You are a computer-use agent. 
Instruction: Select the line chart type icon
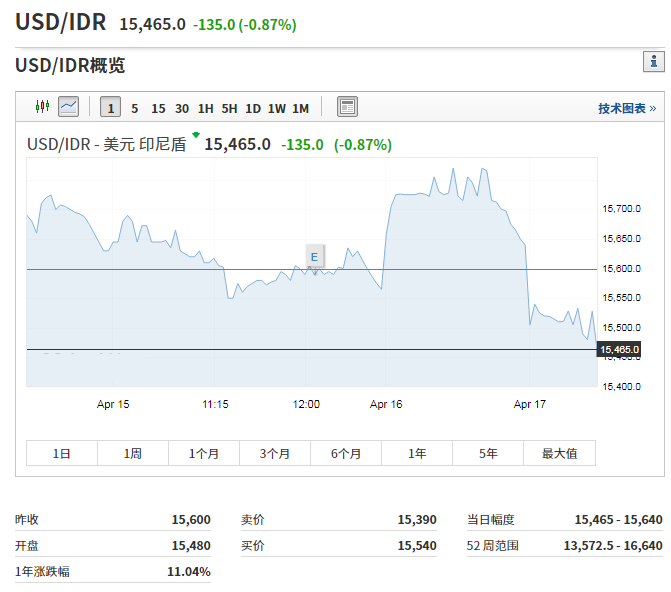(68, 107)
